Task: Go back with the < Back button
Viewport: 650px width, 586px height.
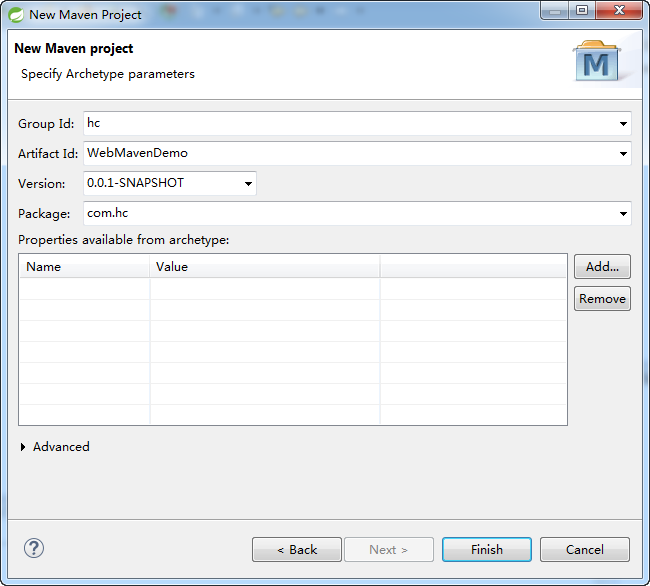Action: (297, 550)
